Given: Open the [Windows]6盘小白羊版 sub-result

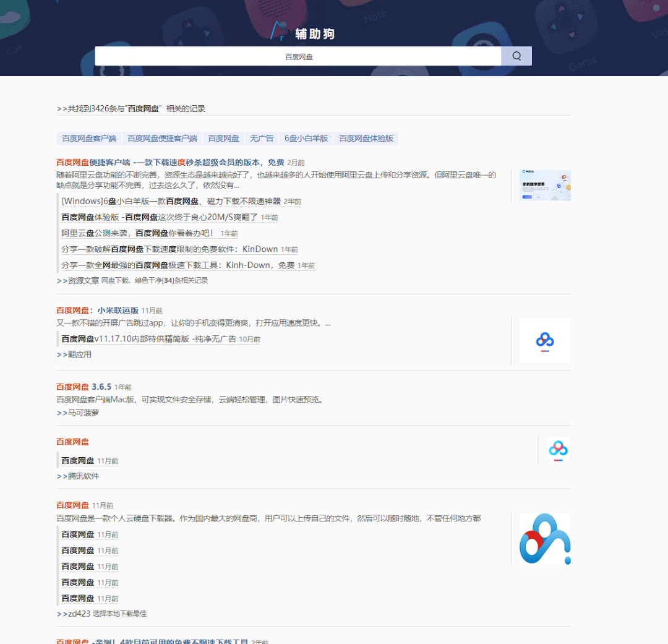Looking at the screenshot, I should coord(171,201).
